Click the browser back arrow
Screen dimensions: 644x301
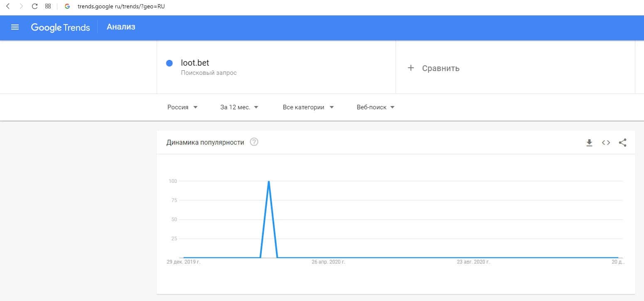click(8, 6)
